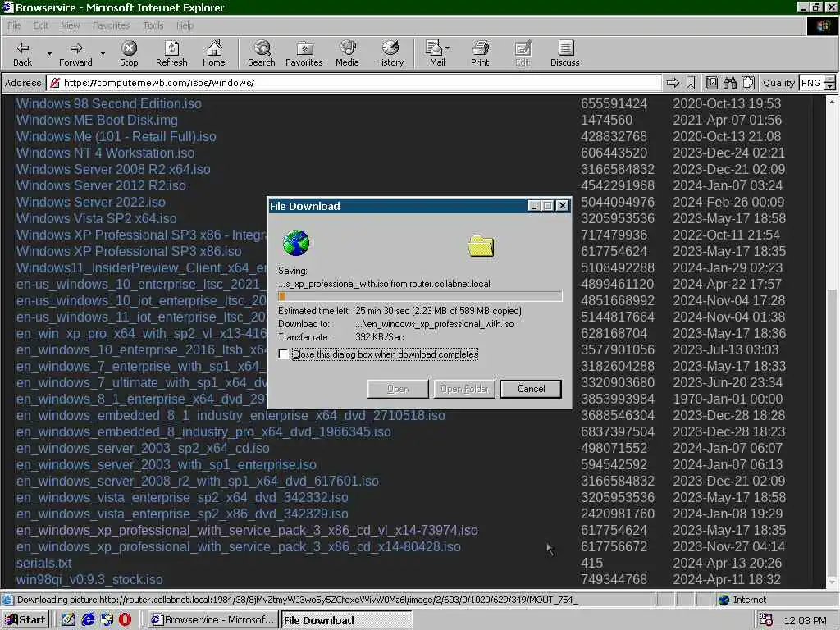Open the Help menu
This screenshot has width=840, height=630.
pos(185,25)
